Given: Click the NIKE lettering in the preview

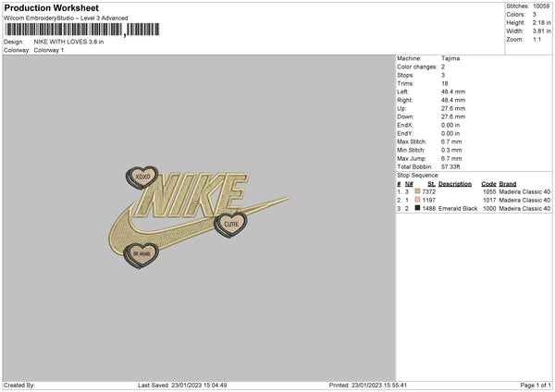Looking at the screenshot, I should [x=193, y=194].
